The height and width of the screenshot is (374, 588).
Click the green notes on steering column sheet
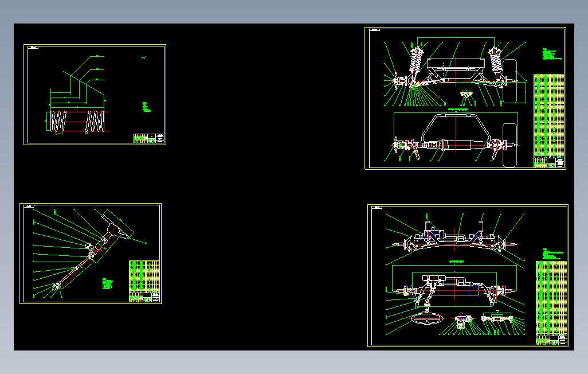pos(108,283)
